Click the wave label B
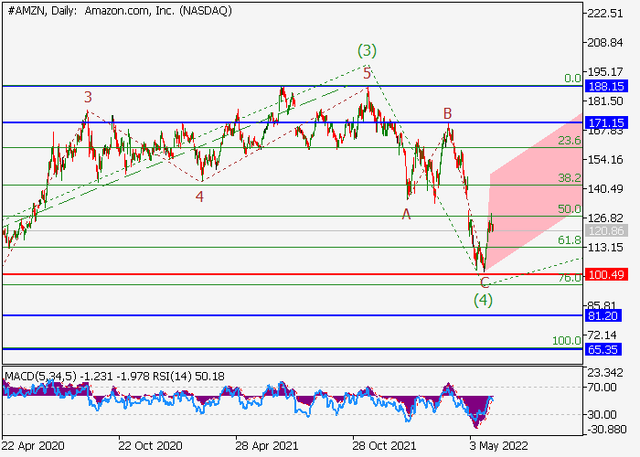Image resolution: width=640 pixels, height=457 pixels. pos(447,113)
